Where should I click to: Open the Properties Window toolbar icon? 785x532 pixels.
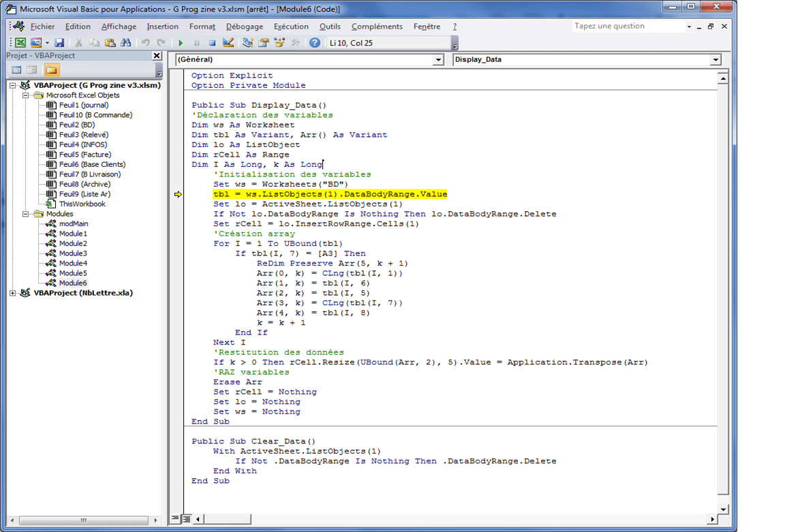pos(263,43)
